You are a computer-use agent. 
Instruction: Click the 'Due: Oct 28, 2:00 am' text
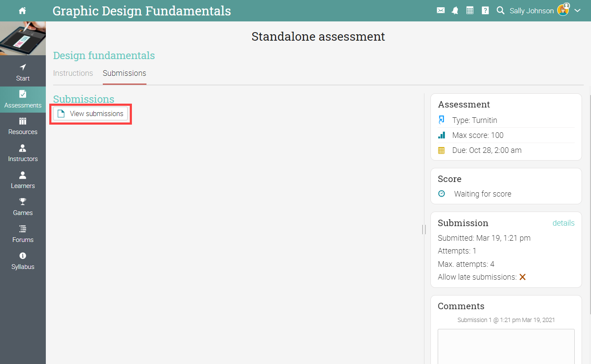click(487, 150)
